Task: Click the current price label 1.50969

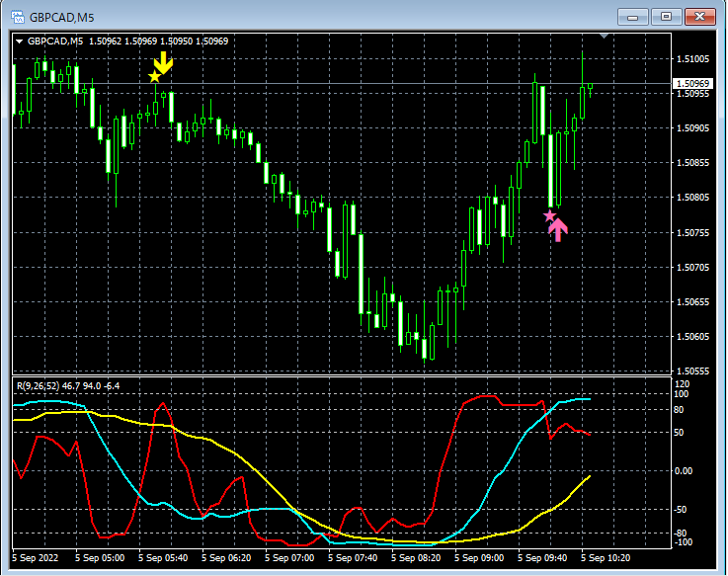Action: (x=692, y=84)
